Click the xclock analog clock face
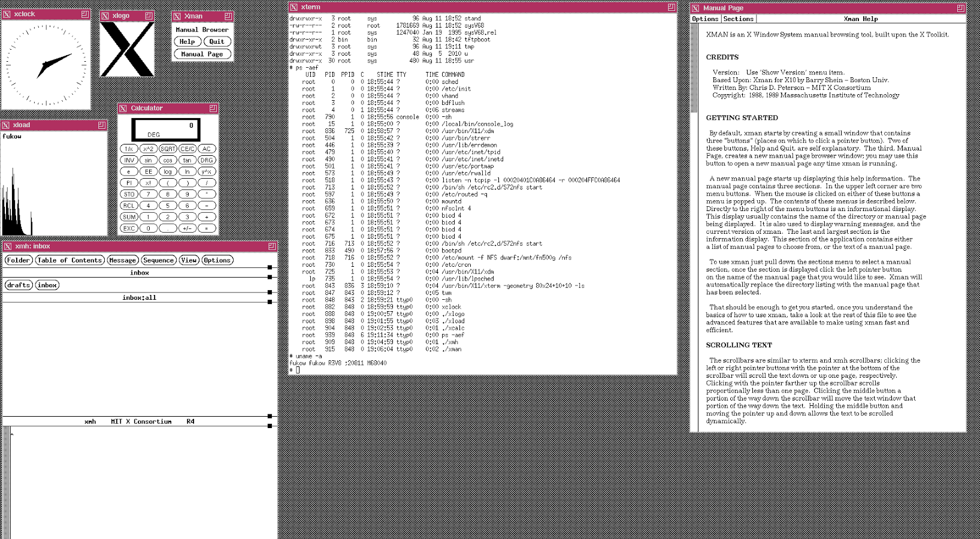Viewport: 980px width, 539px height. pos(46,64)
